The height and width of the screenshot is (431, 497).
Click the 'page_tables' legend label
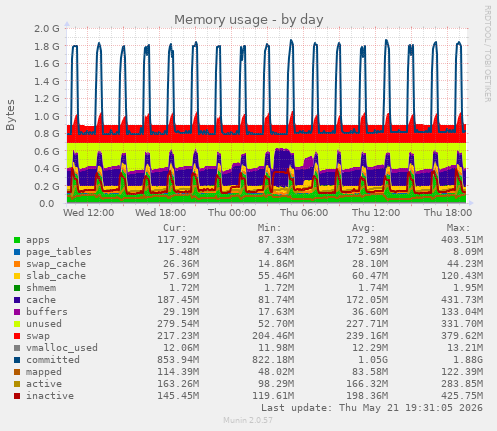[59, 252]
